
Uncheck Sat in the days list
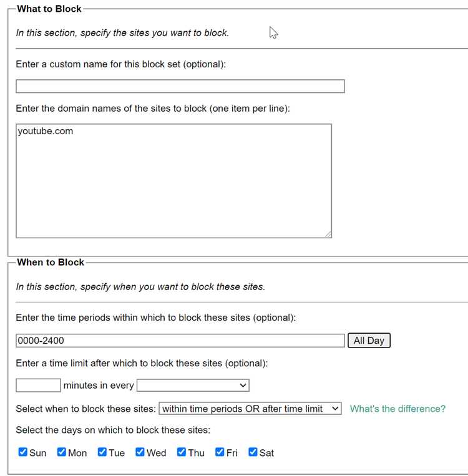click(x=253, y=452)
